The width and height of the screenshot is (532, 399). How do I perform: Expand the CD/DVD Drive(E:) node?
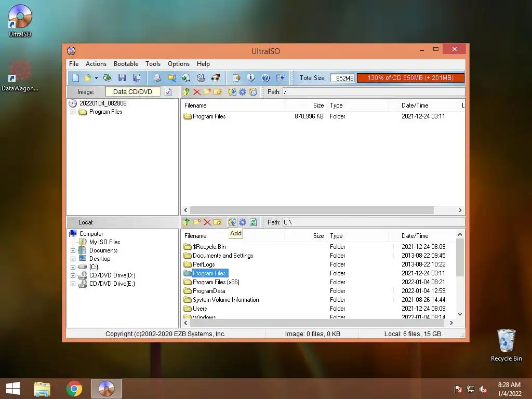[73, 284]
